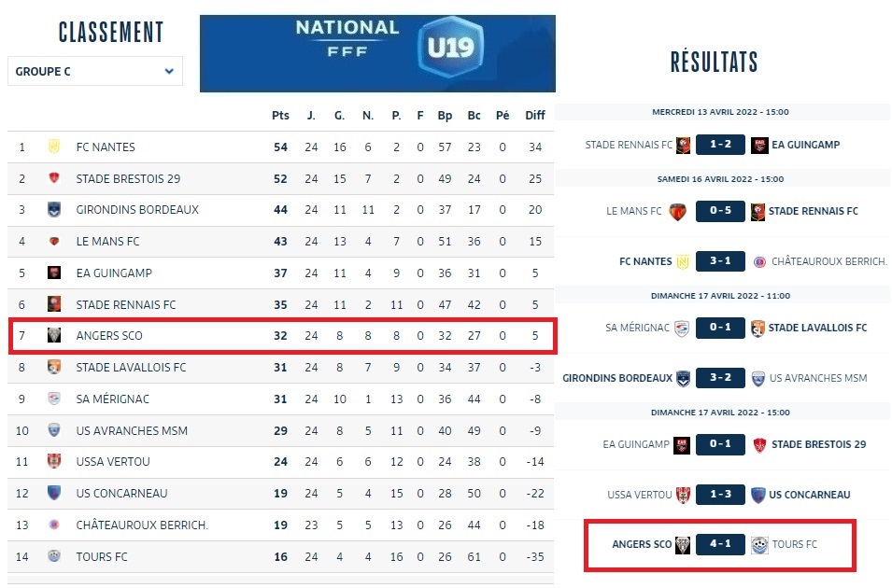
Task: Open the SA Mérignac standings link
Action: point(112,399)
